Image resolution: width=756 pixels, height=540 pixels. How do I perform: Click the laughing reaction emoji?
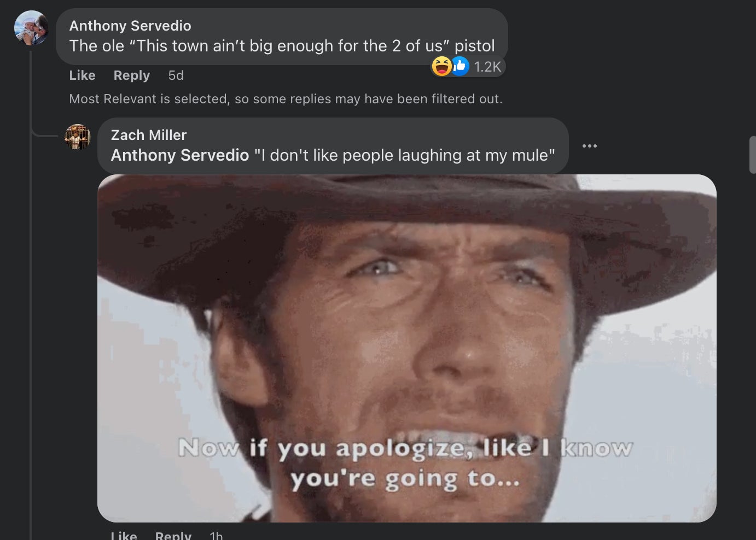[x=441, y=66]
